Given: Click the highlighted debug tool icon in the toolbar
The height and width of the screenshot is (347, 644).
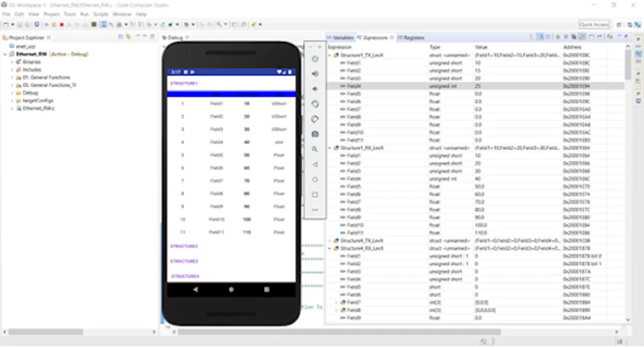Looking at the screenshot, I should pos(103,24).
